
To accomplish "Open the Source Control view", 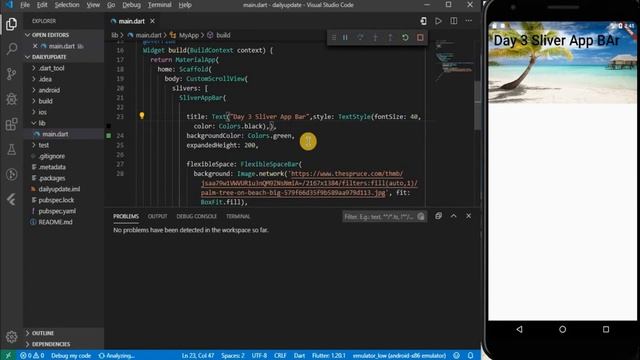I will tap(11, 74).
